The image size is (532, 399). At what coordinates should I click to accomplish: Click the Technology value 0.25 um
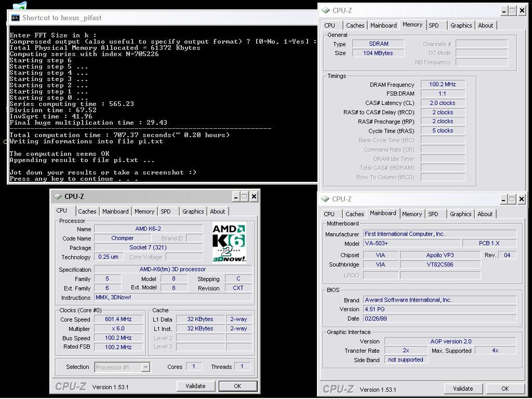(x=109, y=257)
